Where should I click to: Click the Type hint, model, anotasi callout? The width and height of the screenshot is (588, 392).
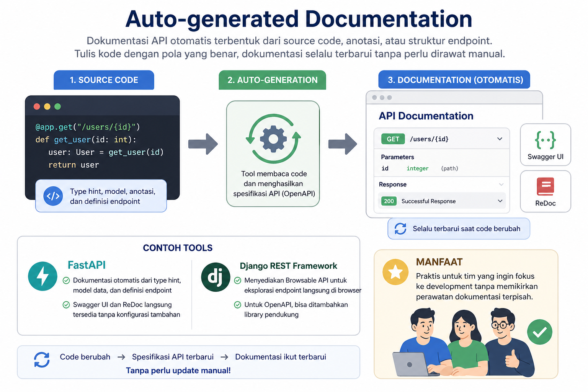(x=101, y=196)
